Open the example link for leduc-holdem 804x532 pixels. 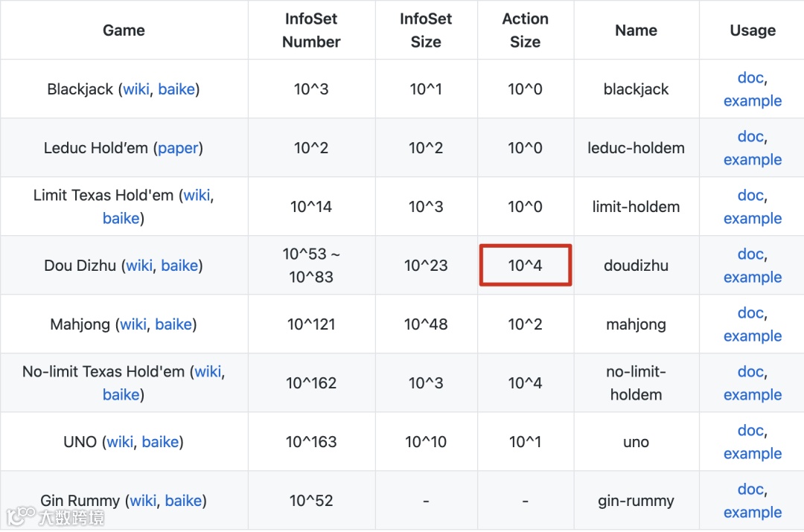coord(753,160)
